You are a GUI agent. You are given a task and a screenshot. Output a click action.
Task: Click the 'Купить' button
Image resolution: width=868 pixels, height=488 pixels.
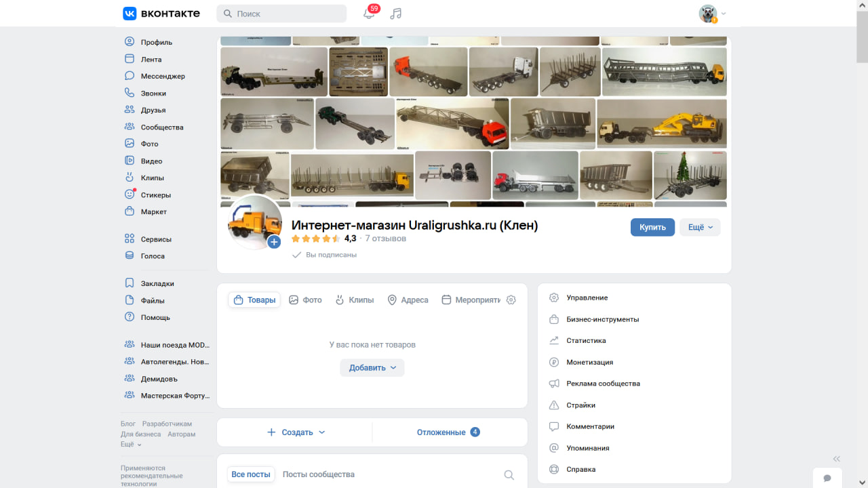pos(652,227)
